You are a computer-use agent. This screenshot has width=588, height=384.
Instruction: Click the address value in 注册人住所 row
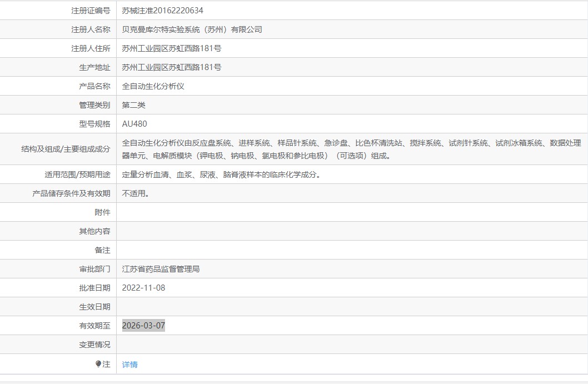click(x=171, y=48)
